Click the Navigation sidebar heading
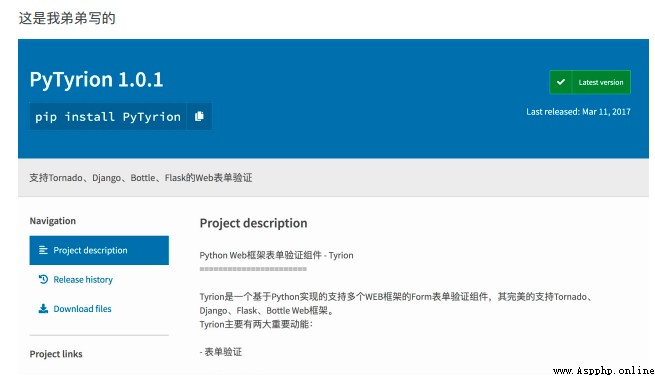 tap(53, 221)
